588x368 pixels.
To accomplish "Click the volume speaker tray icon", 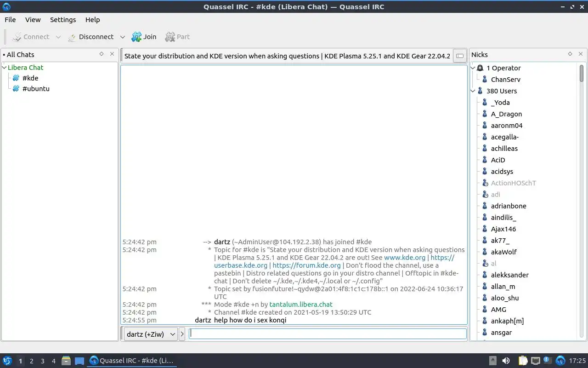I will [x=506, y=361].
